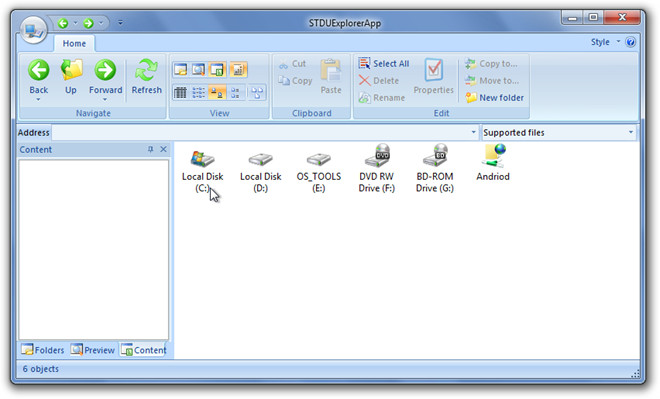Click inside the Address input field
Viewport: 660px width, 399px height.
pos(260,133)
